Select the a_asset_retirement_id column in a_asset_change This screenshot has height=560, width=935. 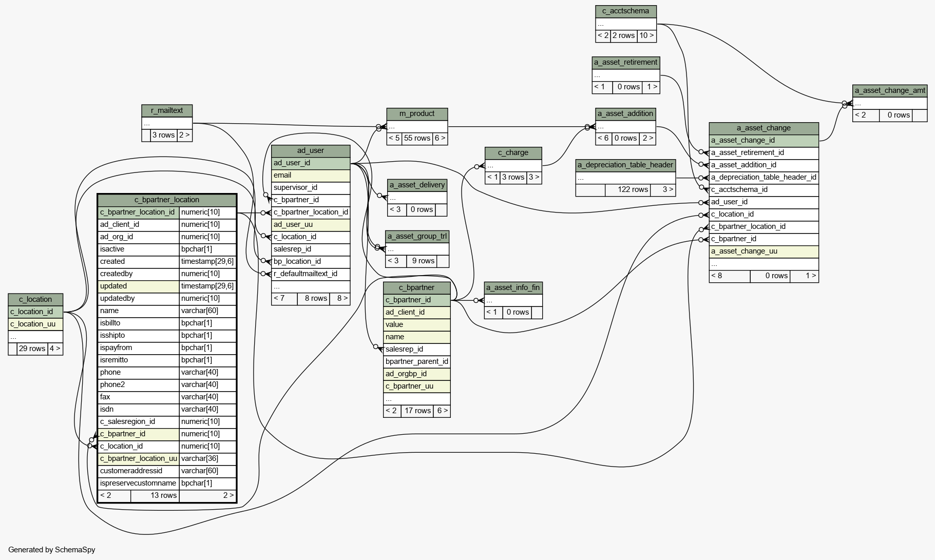click(764, 153)
